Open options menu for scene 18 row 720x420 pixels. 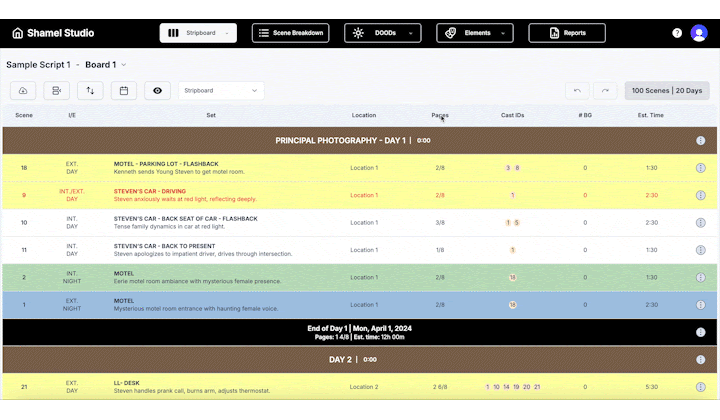click(700, 168)
